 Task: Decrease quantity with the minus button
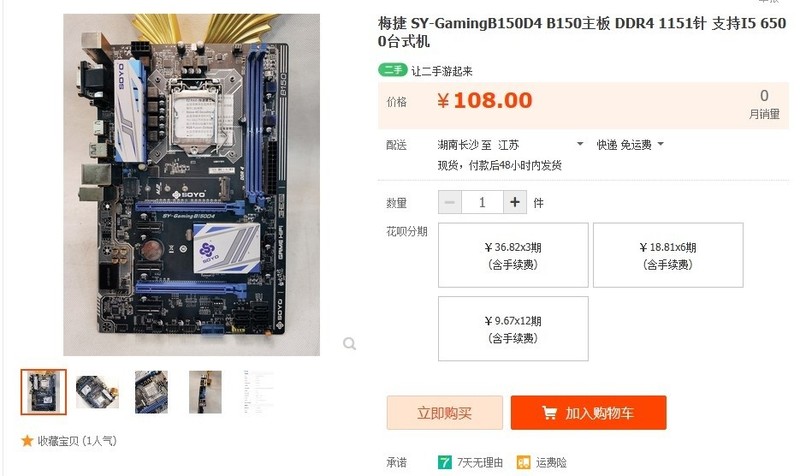pyautogui.click(x=450, y=203)
